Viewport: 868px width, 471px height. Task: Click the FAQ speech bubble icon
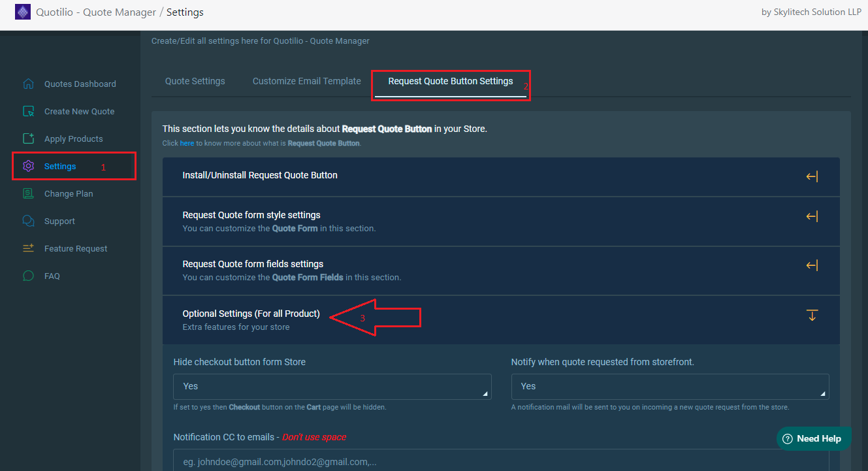[28, 276]
